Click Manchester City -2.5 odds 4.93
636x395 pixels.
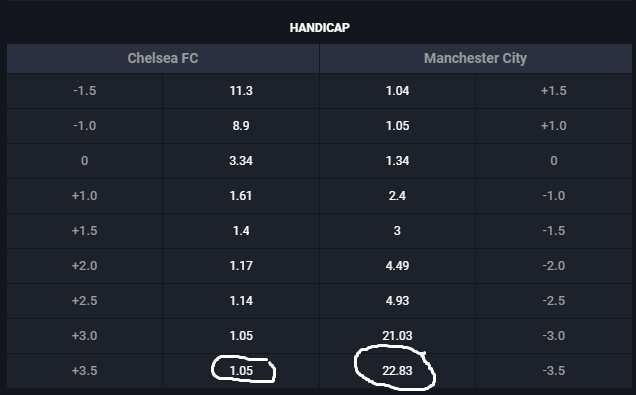click(x=398, y=301)
